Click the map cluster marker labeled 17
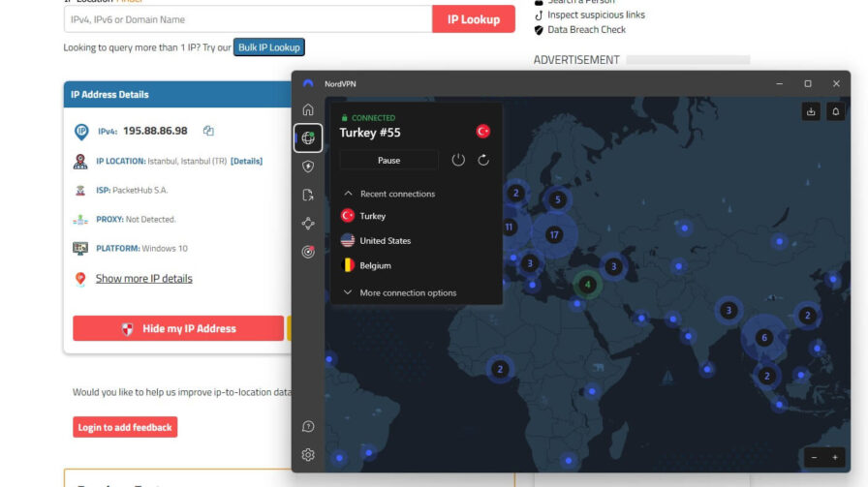This screenshot has width=868, height=487. 554,234
